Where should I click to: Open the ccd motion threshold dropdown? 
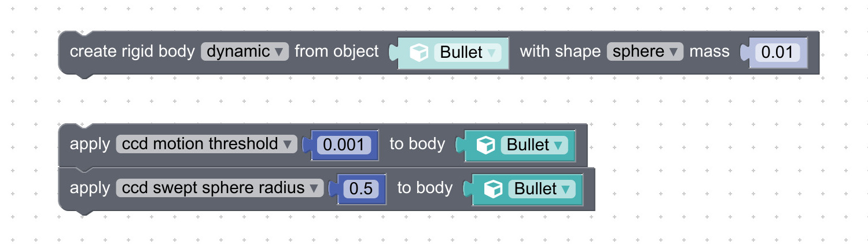tap(207, 144)
